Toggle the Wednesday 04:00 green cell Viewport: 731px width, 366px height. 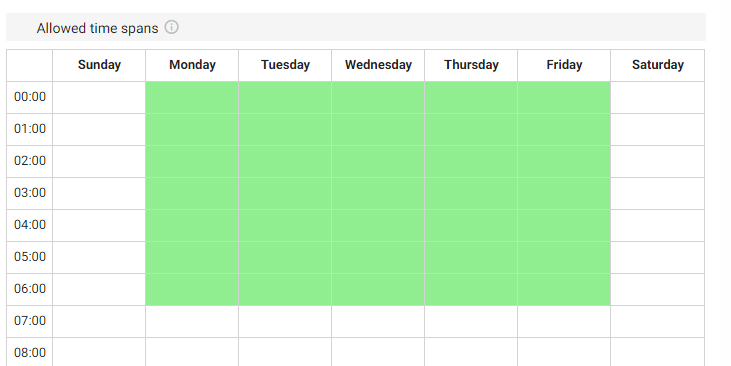tap(378, 226)
